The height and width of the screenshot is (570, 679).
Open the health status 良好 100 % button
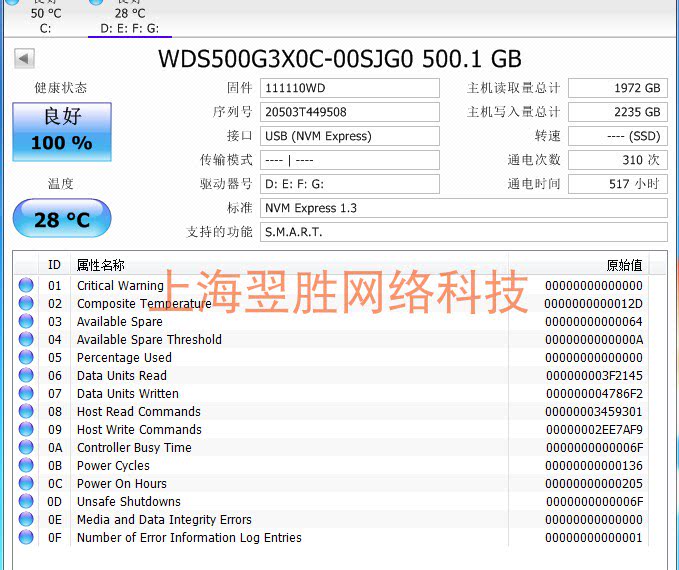click(62, 132)
